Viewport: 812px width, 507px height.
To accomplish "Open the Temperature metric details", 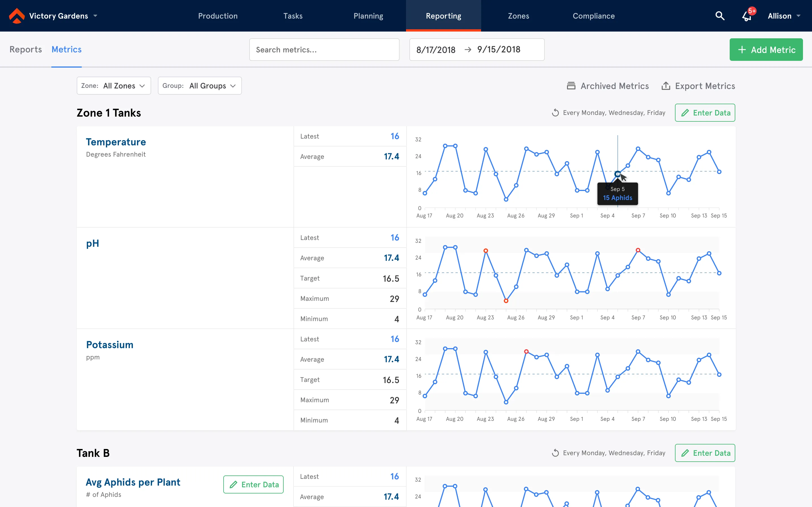I will click(x=116, y=142).
